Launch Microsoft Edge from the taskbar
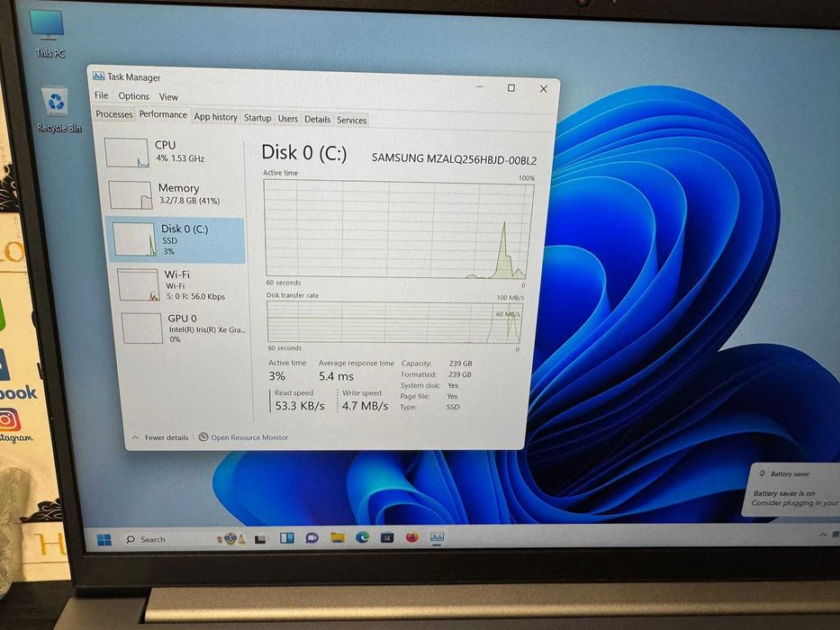This screenshot has width=840, height=630. tap(362, 536)
